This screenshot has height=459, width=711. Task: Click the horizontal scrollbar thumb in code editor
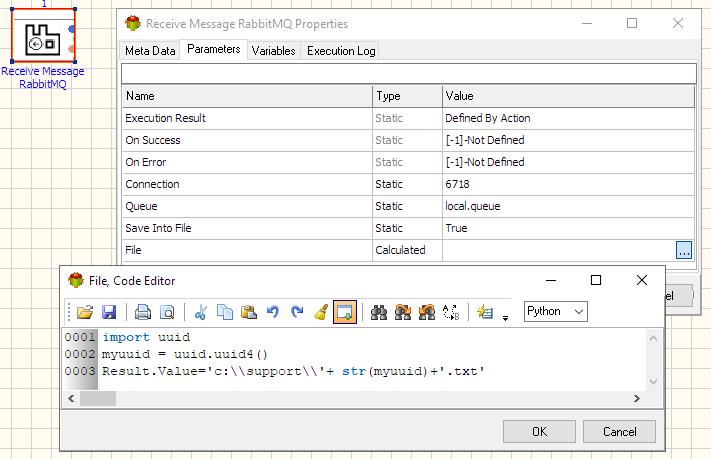98,399
